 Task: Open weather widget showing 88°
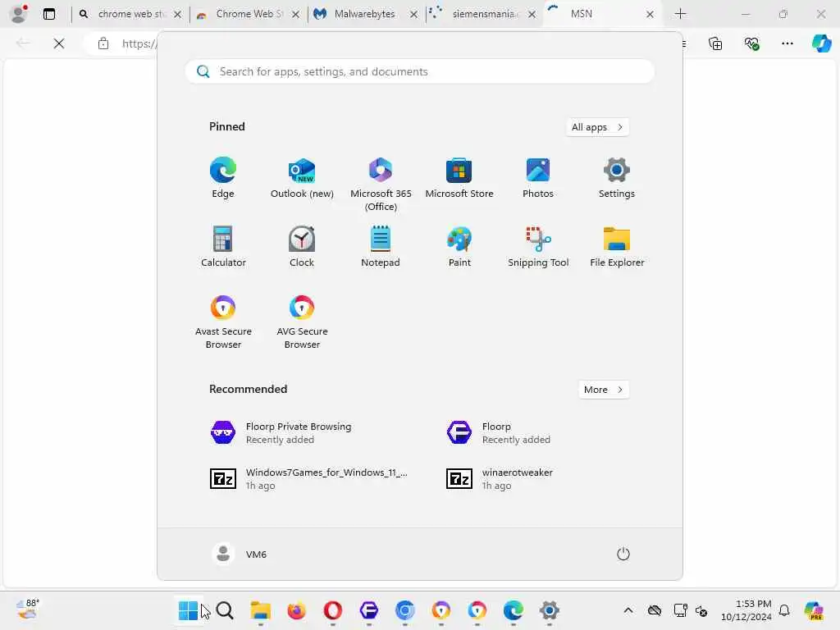tap(27, 609)
